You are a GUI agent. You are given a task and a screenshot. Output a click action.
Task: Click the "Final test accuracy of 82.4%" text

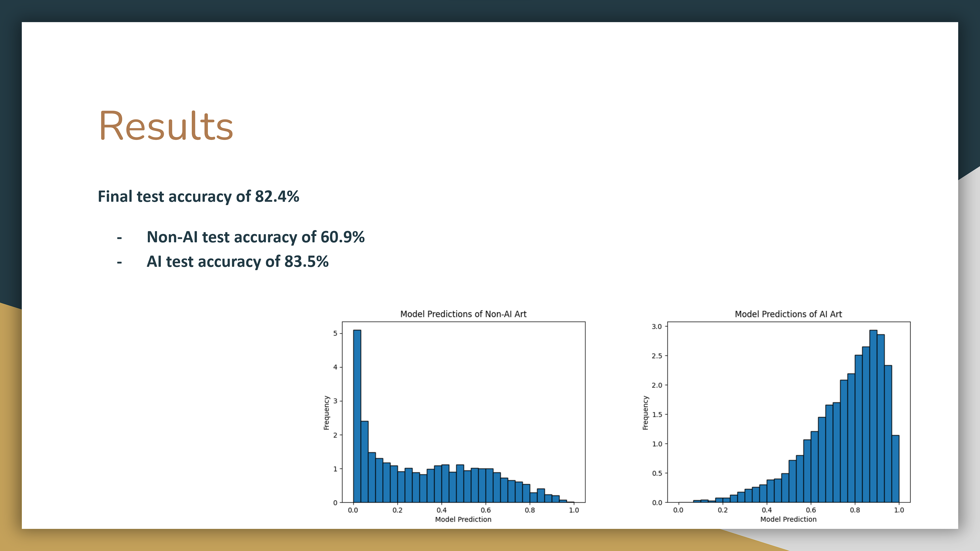[199, 196]
